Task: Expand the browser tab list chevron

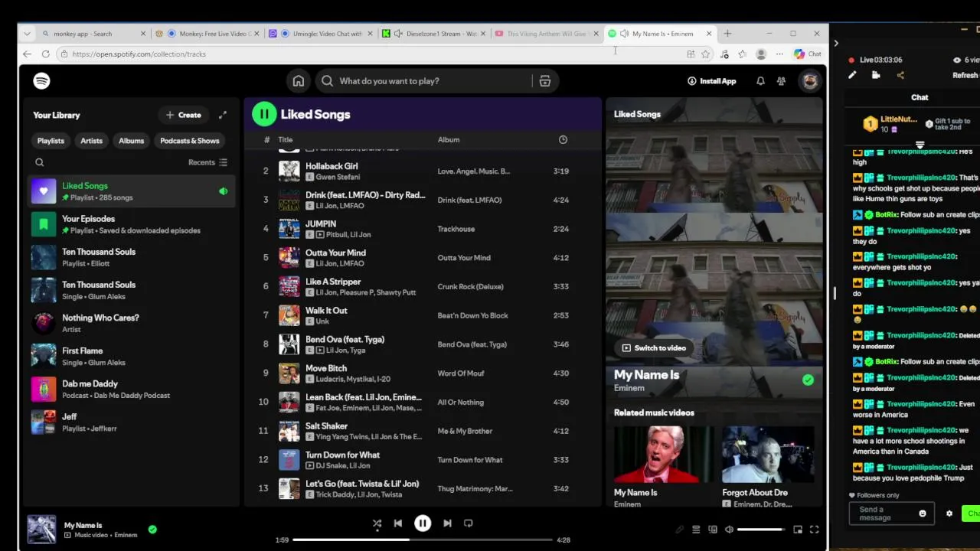Action: (x=27, y=34)
